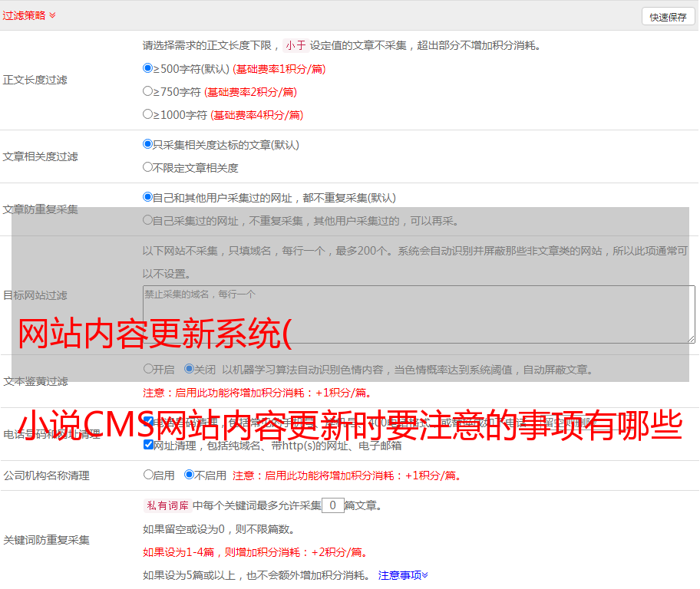Click the 文章相关度过滤 label
The height and width of the screenshot is (589, 700).
pos(40,156)
